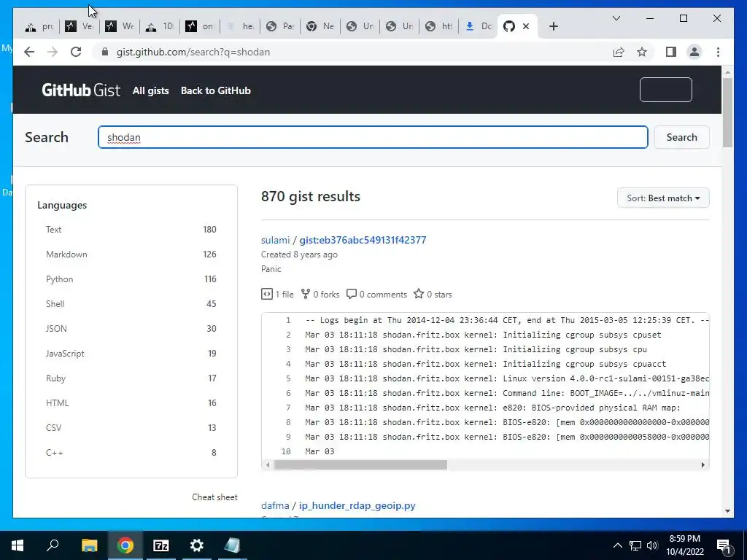Screen dimensions: 747x560
Task: Open the Chrome profile avatar
Action: click(694, 52)
